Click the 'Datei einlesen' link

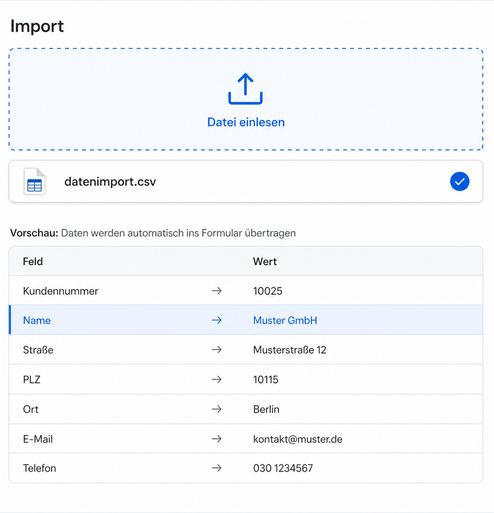coord(246,122)
